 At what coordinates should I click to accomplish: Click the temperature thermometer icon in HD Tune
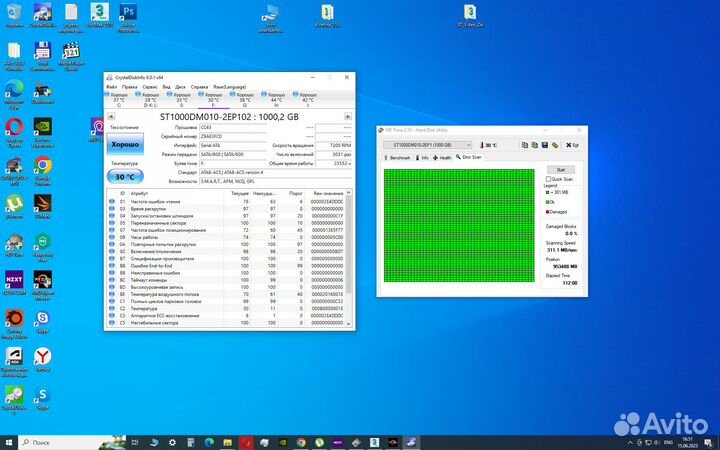[482, 145]
